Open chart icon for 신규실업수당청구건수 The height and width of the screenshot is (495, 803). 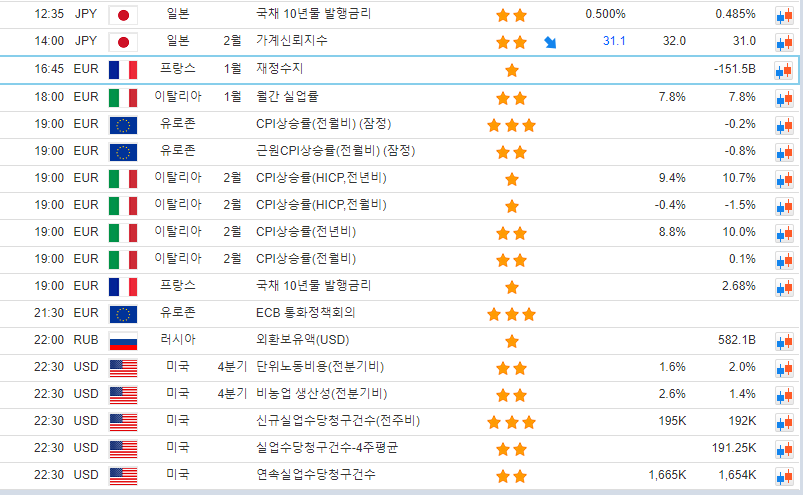[783, 421]
